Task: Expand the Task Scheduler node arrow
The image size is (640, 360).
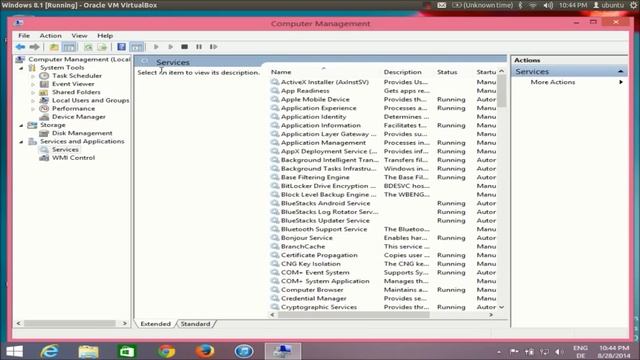Action: point(33,76)
